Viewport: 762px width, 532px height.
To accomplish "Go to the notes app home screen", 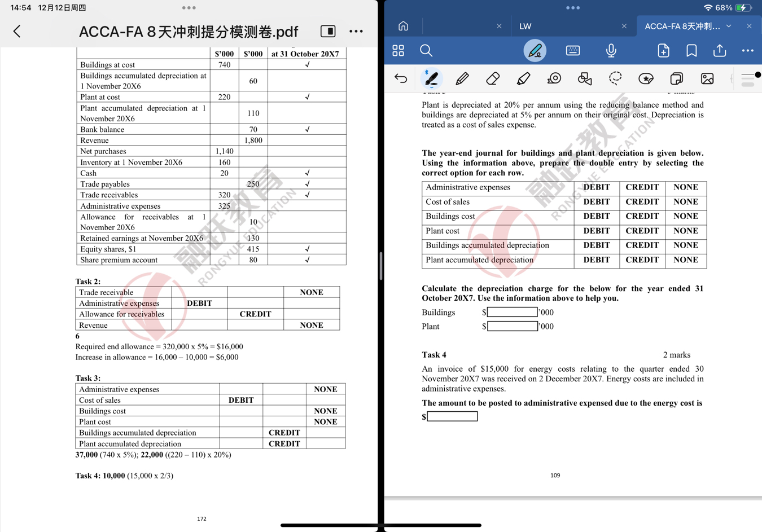I will pyautogui.click(x=403, y=26).
